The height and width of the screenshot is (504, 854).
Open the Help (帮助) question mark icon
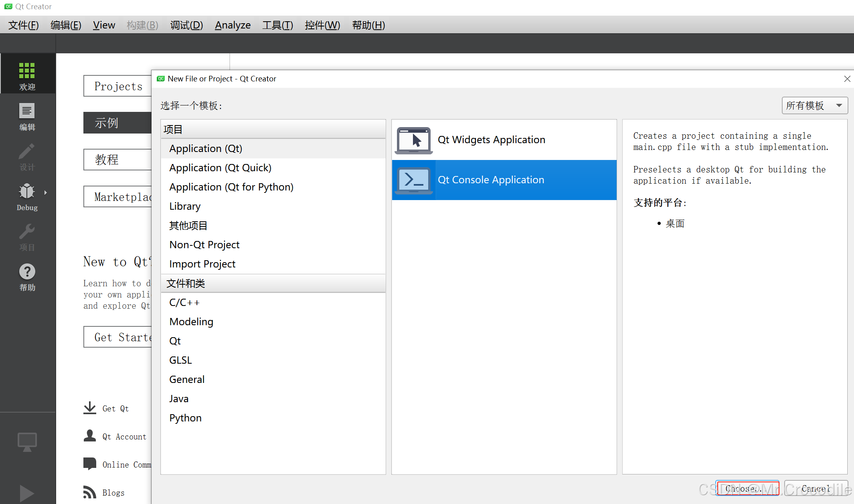pyautogui.click(x=27, y=272)
